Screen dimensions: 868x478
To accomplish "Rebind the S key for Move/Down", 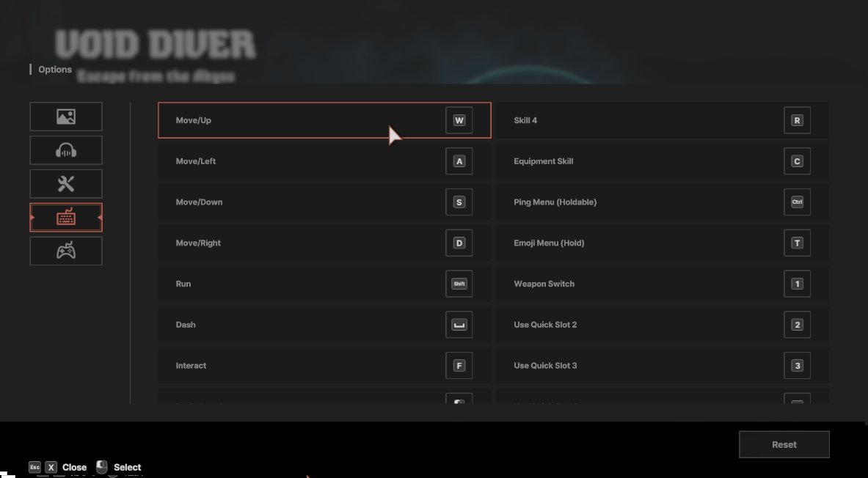I will click(x=459, y=202).
